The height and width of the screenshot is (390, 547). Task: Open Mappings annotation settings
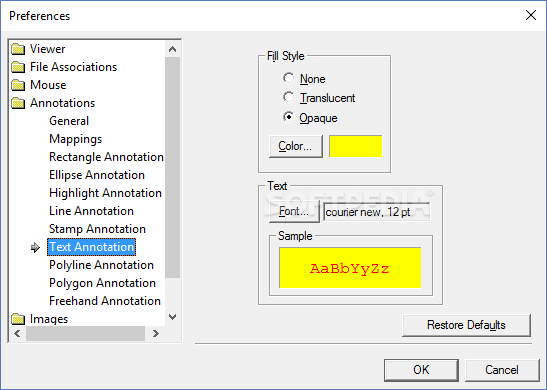(x=76, y=139)
